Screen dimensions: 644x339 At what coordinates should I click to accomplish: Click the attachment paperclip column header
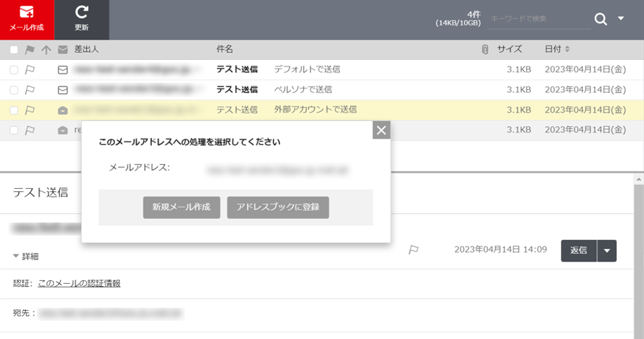pos(485,49)
